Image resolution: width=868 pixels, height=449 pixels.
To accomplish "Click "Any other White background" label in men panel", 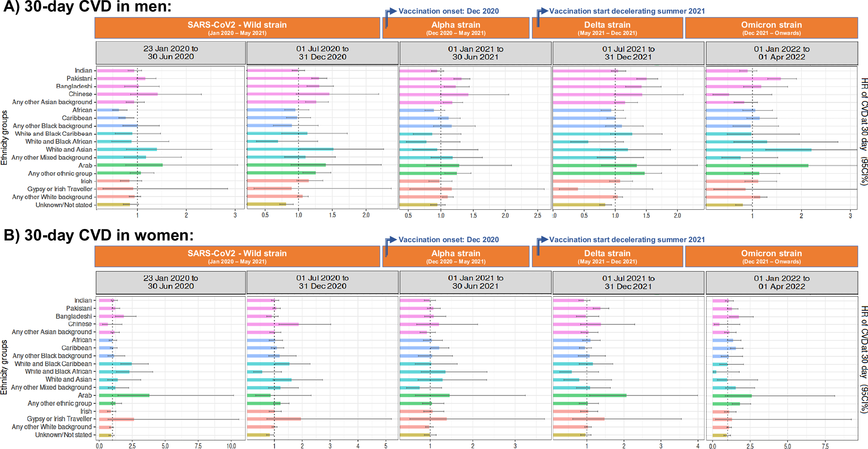I will [52, 197].
